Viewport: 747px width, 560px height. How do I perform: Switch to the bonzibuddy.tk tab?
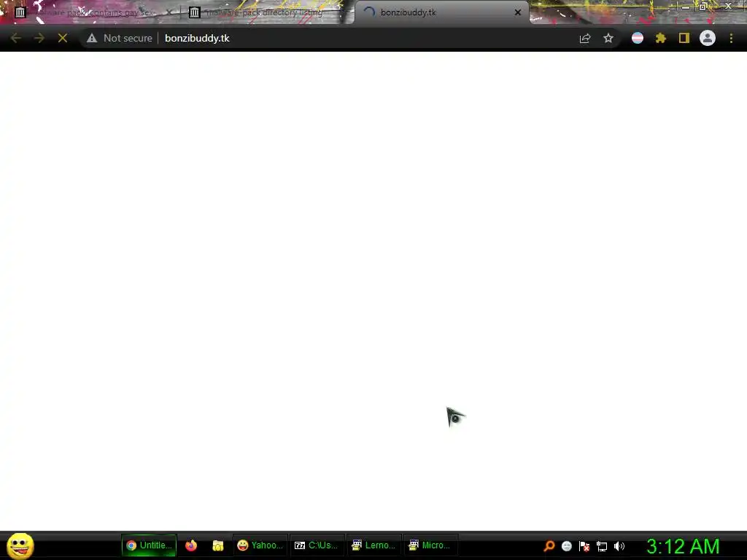pos(441,12)
